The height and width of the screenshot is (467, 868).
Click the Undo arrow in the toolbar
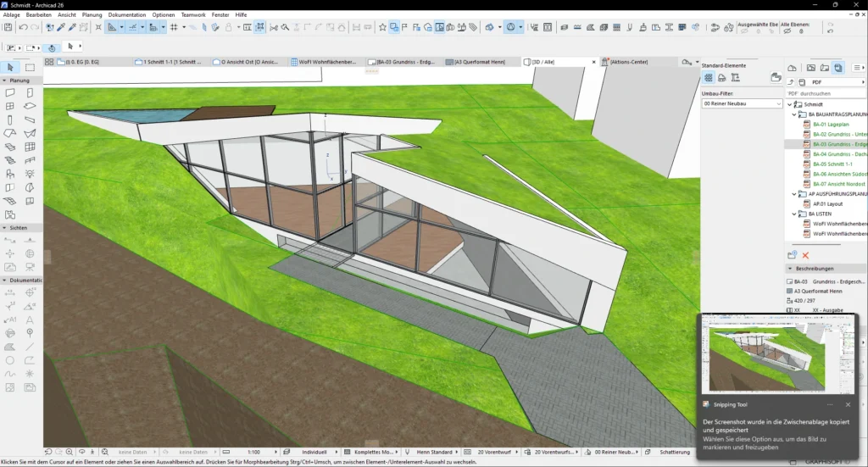[x=23, y=27]
